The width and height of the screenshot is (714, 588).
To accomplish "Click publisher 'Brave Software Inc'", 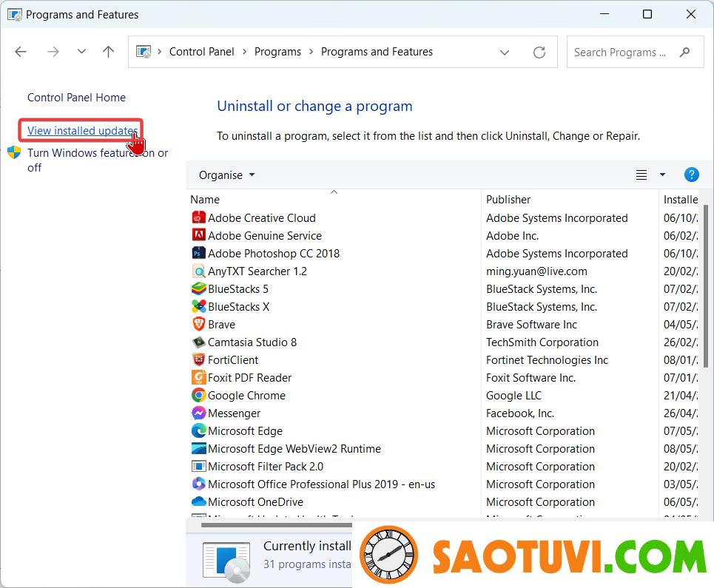I will pyautogui.click(x=531, y=325).
